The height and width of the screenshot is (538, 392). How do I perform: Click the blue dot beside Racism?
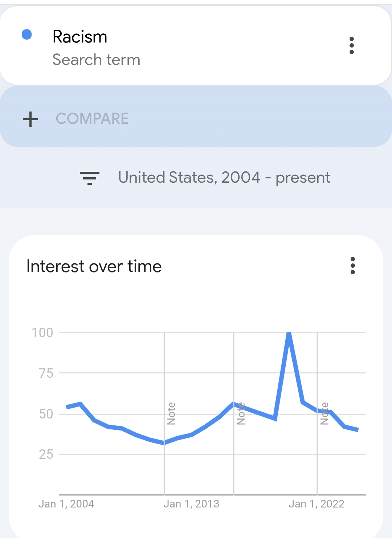click(x=27, y=35)
